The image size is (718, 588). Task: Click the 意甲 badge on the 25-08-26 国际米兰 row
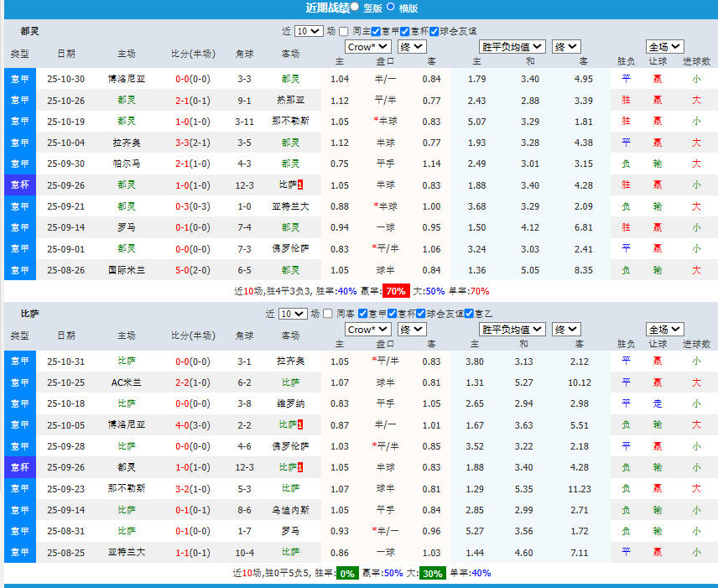(19, 270)
